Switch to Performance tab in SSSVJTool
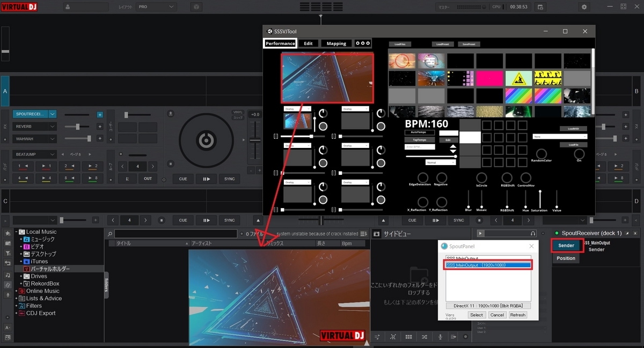The width and height of the screenshot is (644, 348). (280, 43)
